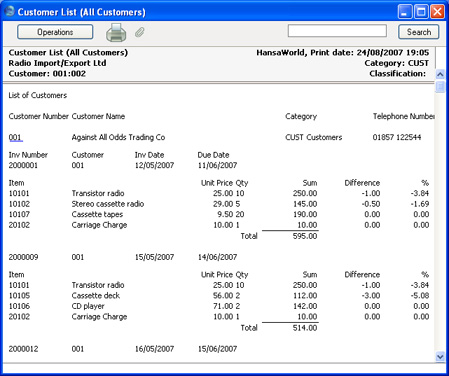This screenshot has width=449, height=376.
Task: Click 'Stereo cassette radio' item
Action: [108, 204]
